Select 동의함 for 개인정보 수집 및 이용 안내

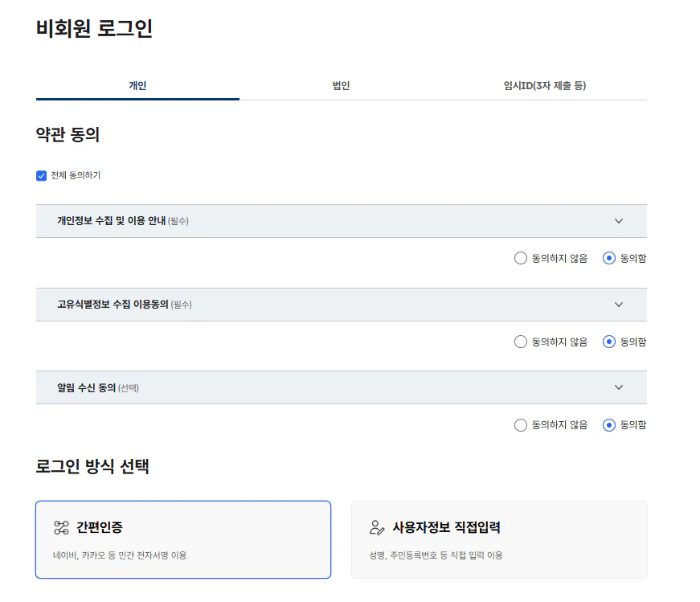pos(609,258)
